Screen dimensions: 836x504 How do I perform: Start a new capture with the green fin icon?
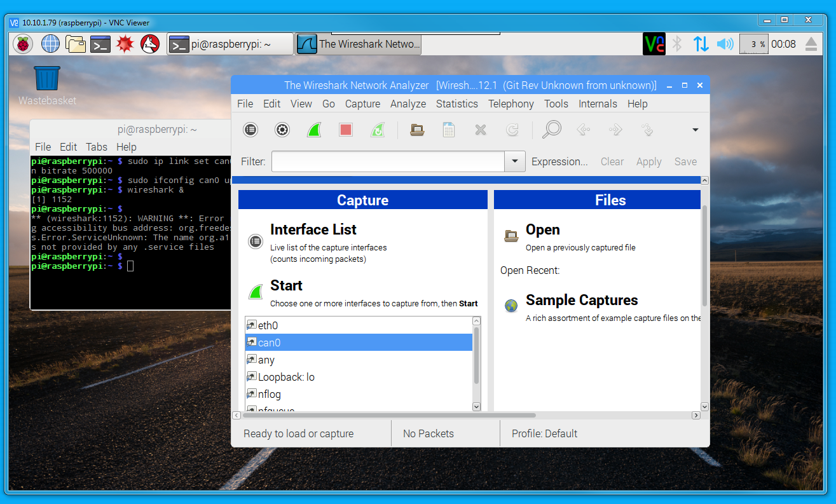313,130
